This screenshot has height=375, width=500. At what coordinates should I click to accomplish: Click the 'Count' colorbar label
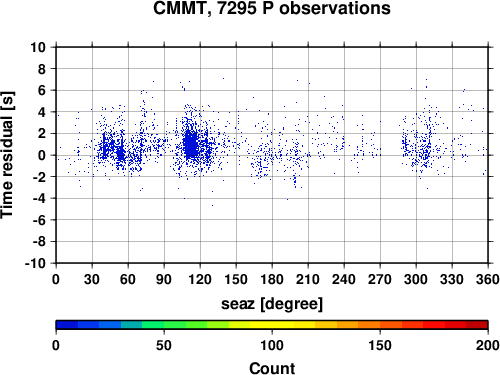(x=272, y=369)
